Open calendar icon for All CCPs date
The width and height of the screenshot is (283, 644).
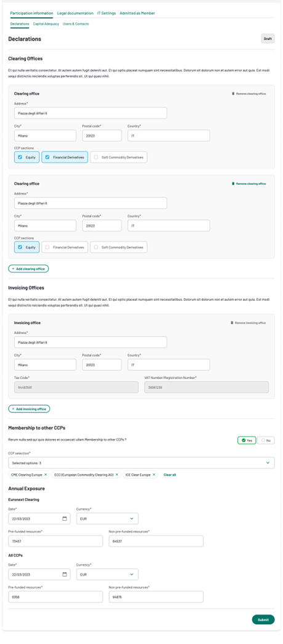coord(65,574)
